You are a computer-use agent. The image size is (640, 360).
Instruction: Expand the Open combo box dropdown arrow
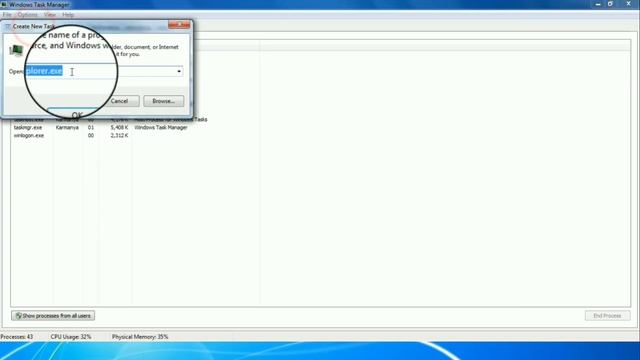179,71
